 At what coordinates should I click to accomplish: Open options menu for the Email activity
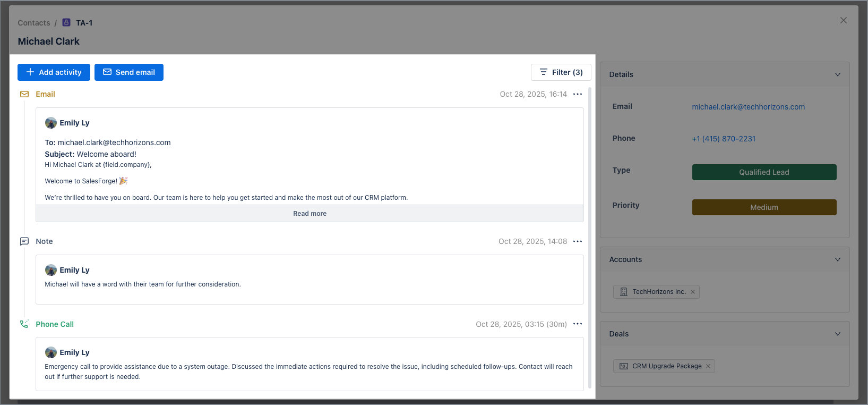[578, 94]
